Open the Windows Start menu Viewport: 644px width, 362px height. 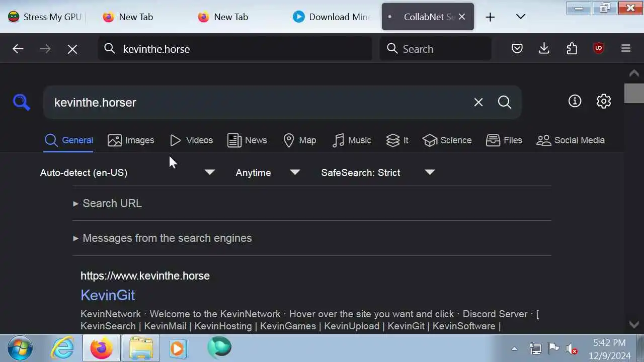20,348
